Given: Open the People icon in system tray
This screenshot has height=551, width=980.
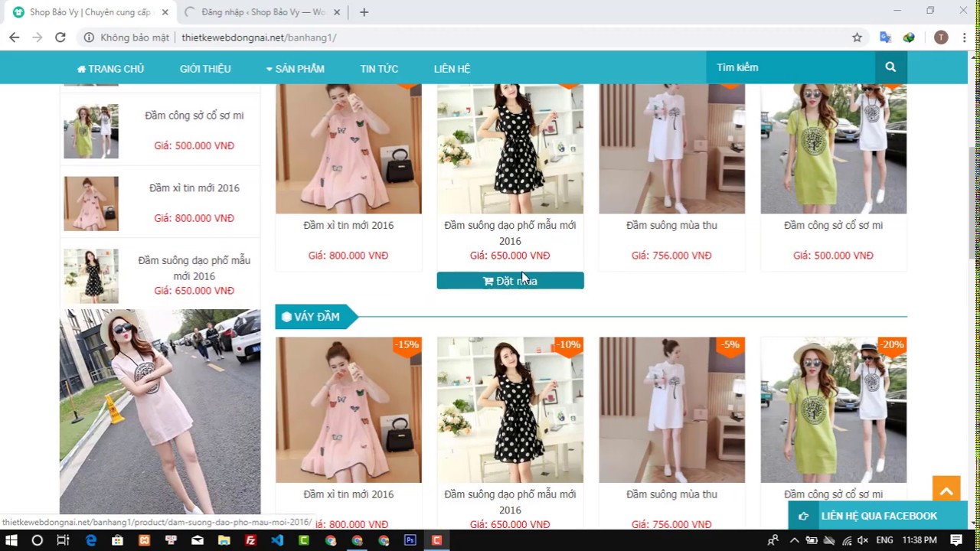Looking at the screenshot, I should 773,540.
